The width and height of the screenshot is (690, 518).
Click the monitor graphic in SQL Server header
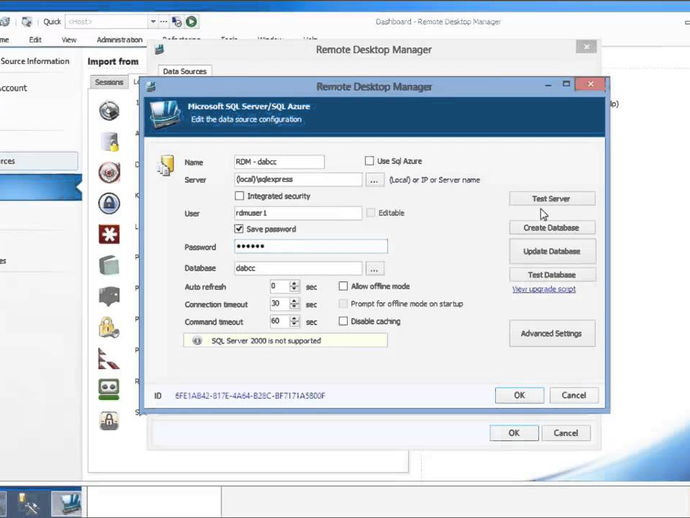[x=164, y=114]
